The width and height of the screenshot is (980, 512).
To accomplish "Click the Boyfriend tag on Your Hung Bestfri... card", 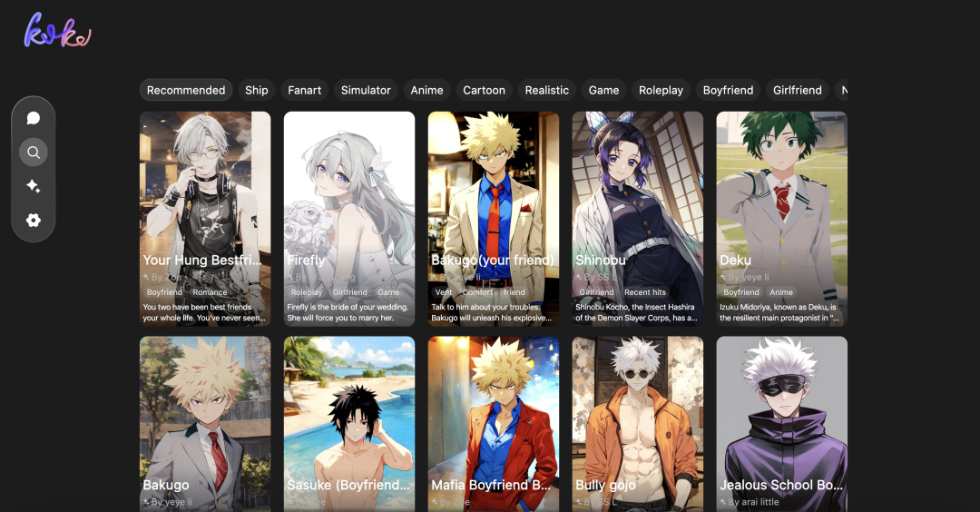I will [x=164, y=292].
